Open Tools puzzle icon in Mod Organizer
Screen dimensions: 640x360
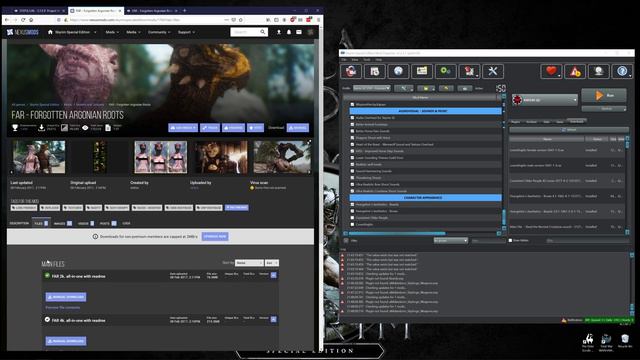(469, 71)
